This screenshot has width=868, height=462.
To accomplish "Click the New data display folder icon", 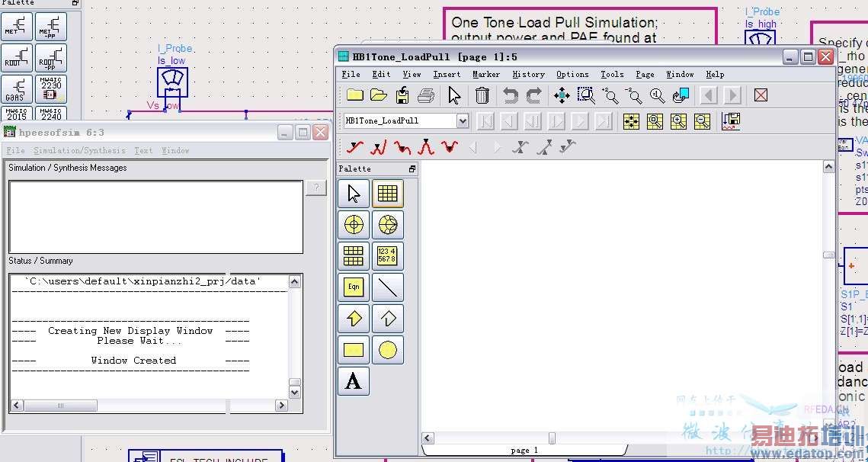I will point(354,95).
